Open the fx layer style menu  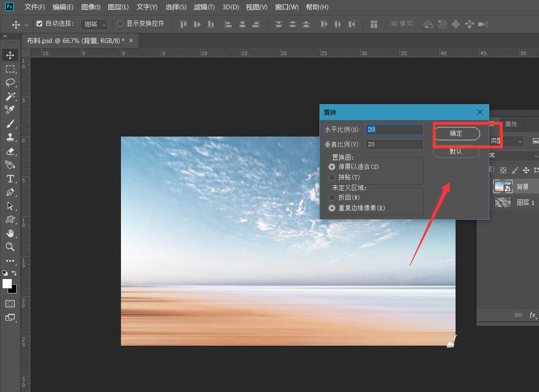tap(532, 315)
